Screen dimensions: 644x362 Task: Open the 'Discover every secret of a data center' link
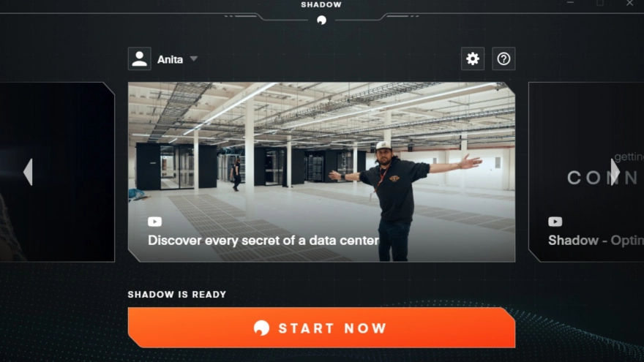click(263, 240)
